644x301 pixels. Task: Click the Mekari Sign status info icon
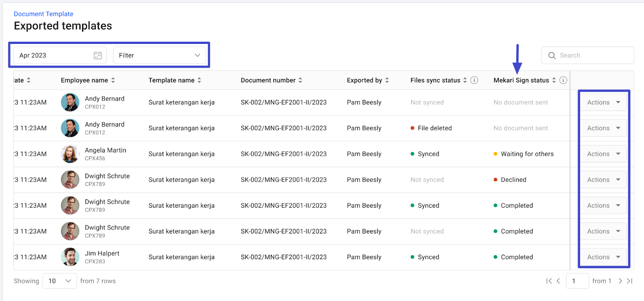[x=563, y=80]
